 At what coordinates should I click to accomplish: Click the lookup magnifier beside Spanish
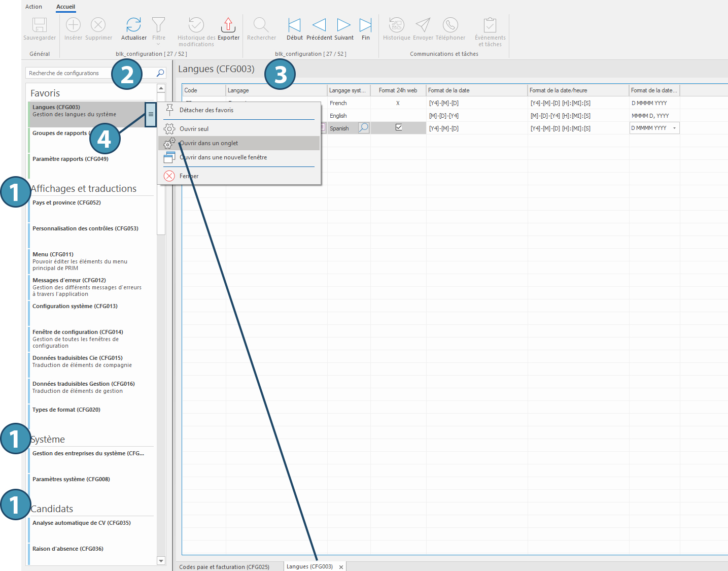click(x=364, y=128)
